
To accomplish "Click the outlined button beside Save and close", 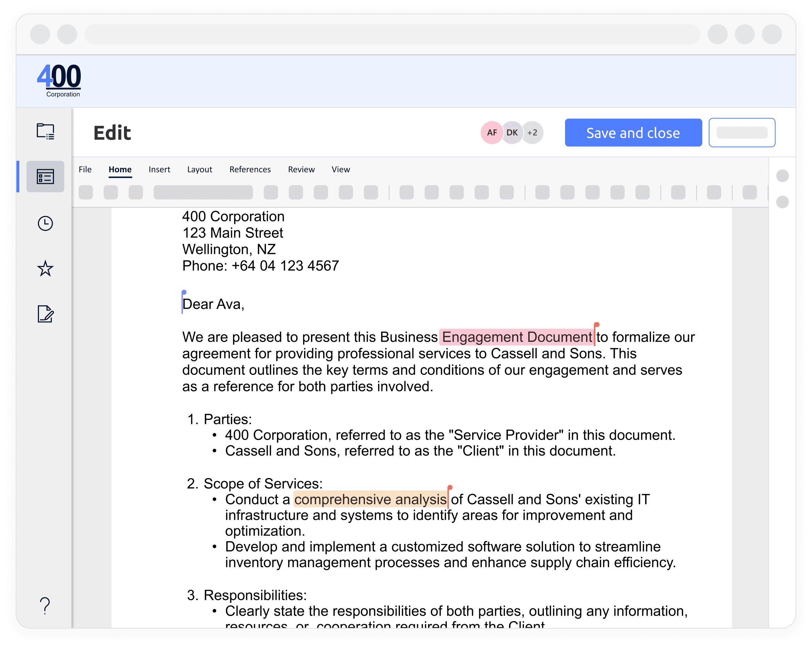I will 742,133.
